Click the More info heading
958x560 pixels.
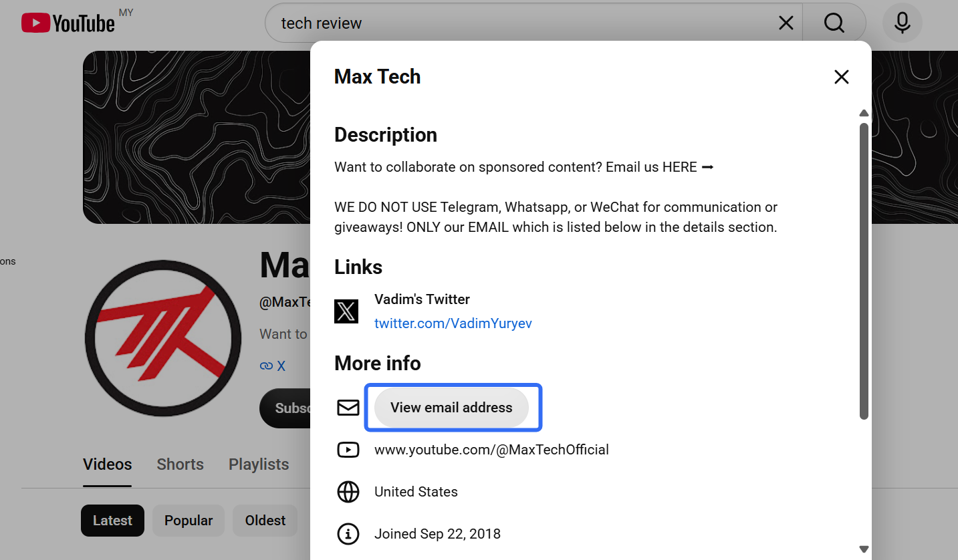click(378, 364)
